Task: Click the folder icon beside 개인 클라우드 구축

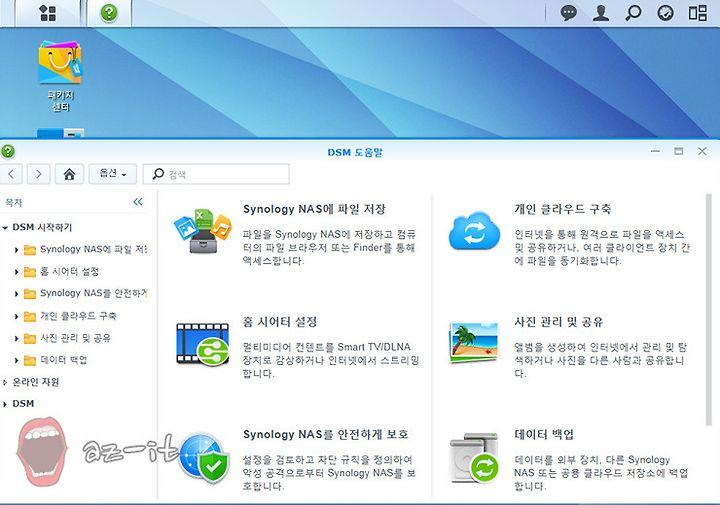Action: click(30, 316)
